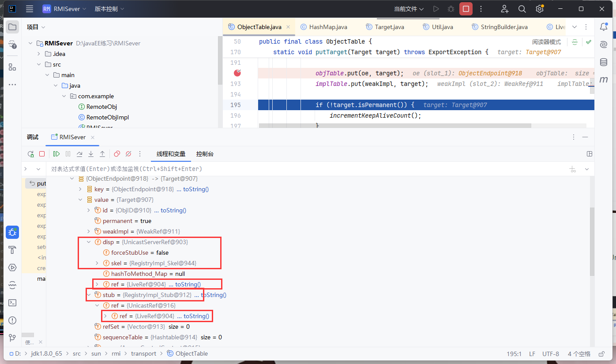Open Search Everywhere magnifier icon
This screenshot has width=616, height=364.
[522, 9]
